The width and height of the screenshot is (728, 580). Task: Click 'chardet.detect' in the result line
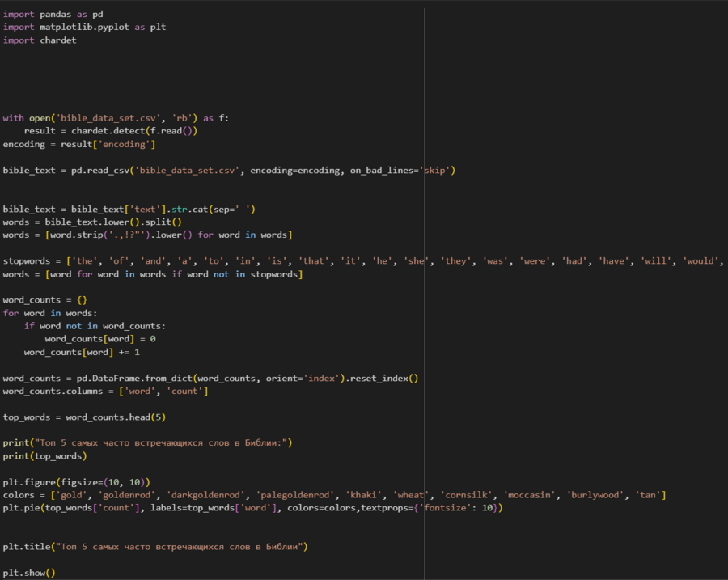point(108,131)
